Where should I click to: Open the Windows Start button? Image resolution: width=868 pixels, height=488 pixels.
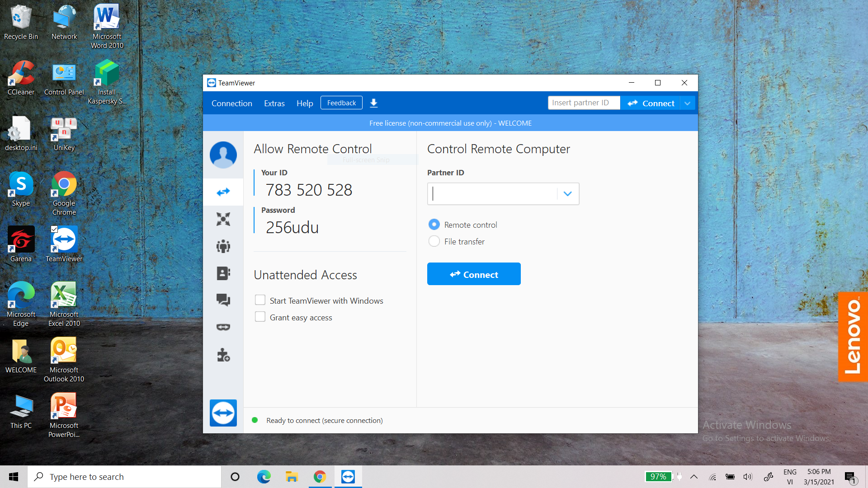(14, 477)
